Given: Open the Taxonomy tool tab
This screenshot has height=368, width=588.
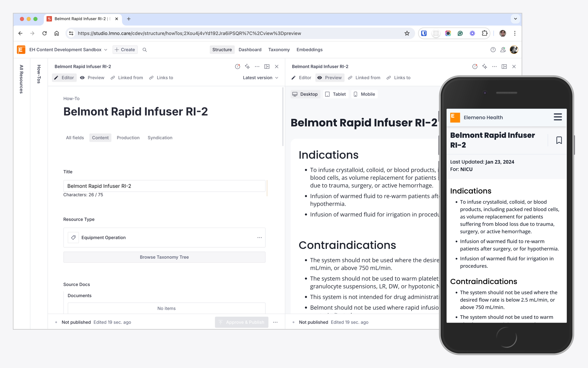Looking at the screenshot, I should 279,50.
